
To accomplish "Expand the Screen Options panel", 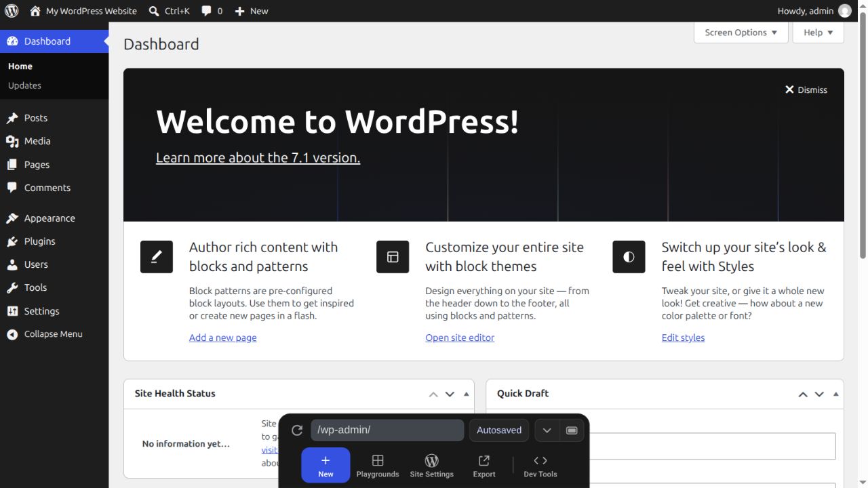I will click(741, 33).
